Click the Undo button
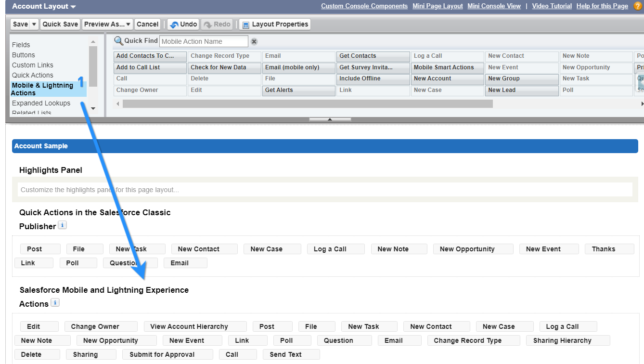644x364 pixels. click(x=183, y=24)
